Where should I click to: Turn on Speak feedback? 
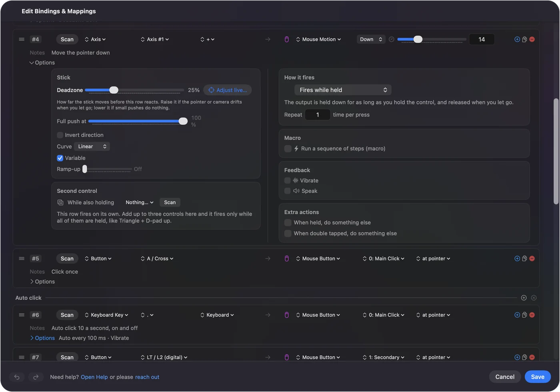click(x=287, y=191)
